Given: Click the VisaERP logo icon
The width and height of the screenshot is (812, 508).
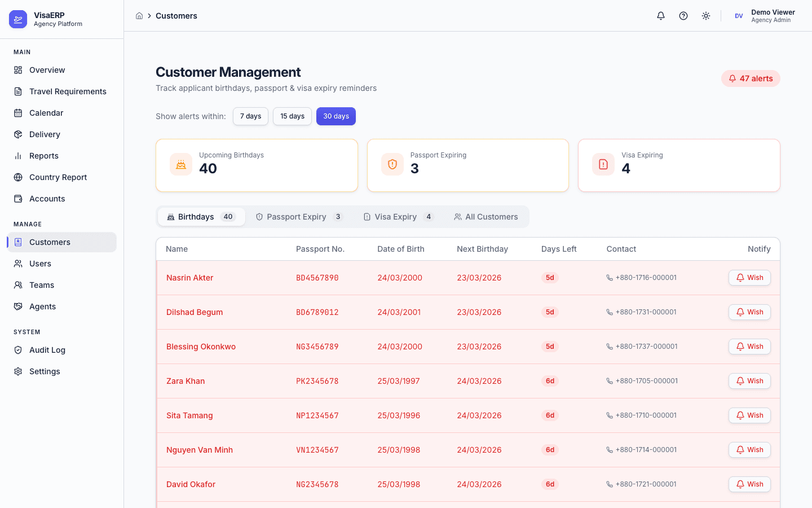Looking at the screenshot, I should [18, 19].
